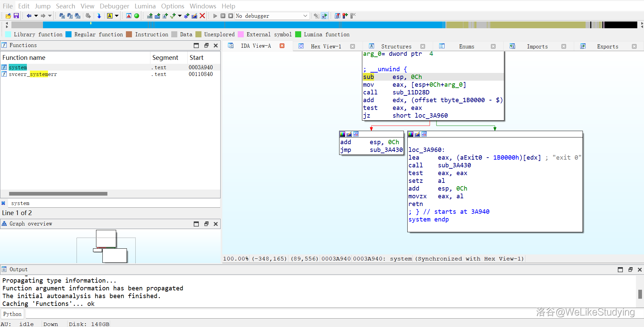Select svcerr_systemerr in the Functions list
Screen dimensions: 644x327
[33, 74]
